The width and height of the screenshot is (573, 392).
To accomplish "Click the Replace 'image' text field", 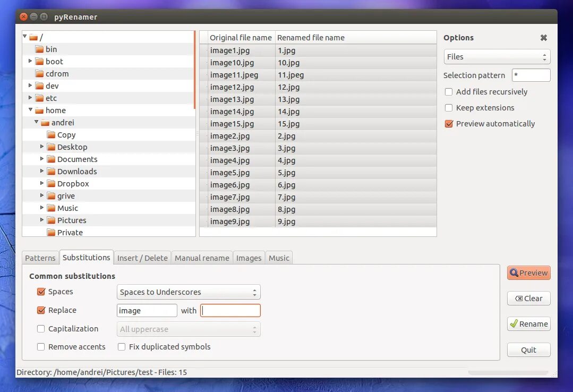I will pos(147,310).
